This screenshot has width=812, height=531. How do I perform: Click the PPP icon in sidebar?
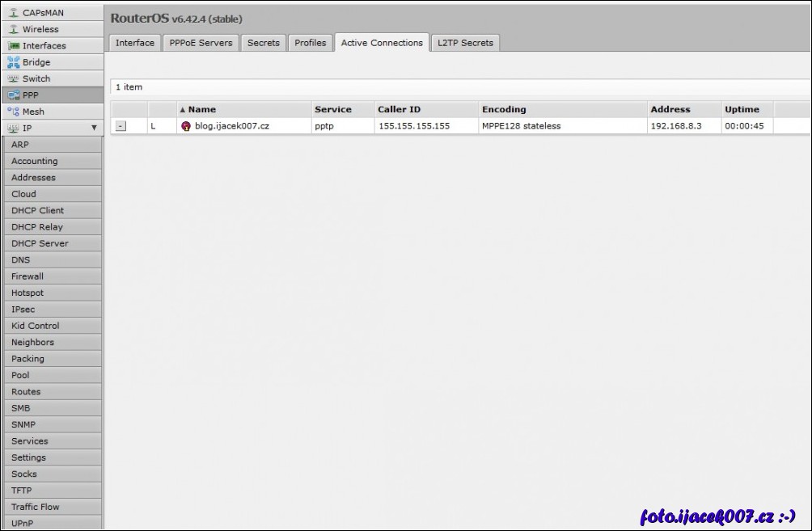[x=13, y=95]
